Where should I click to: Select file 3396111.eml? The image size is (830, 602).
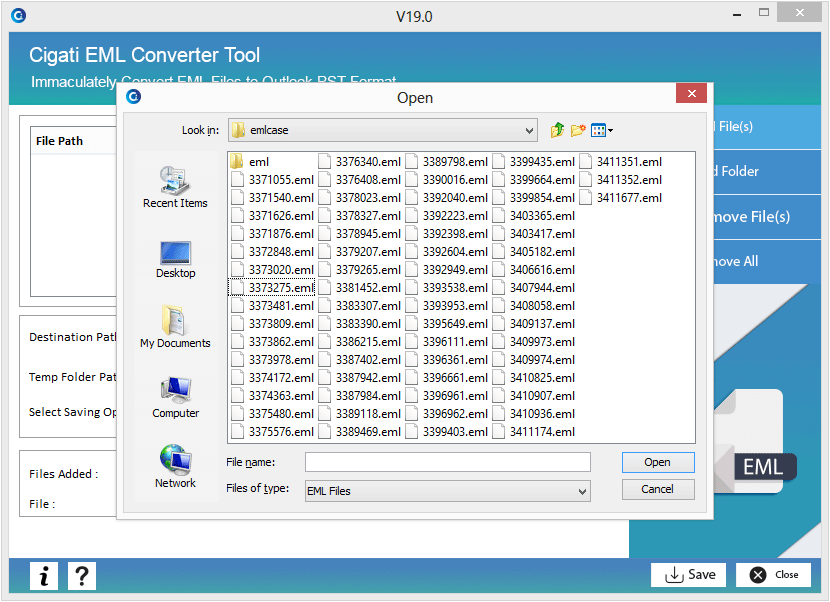(446, 342)
